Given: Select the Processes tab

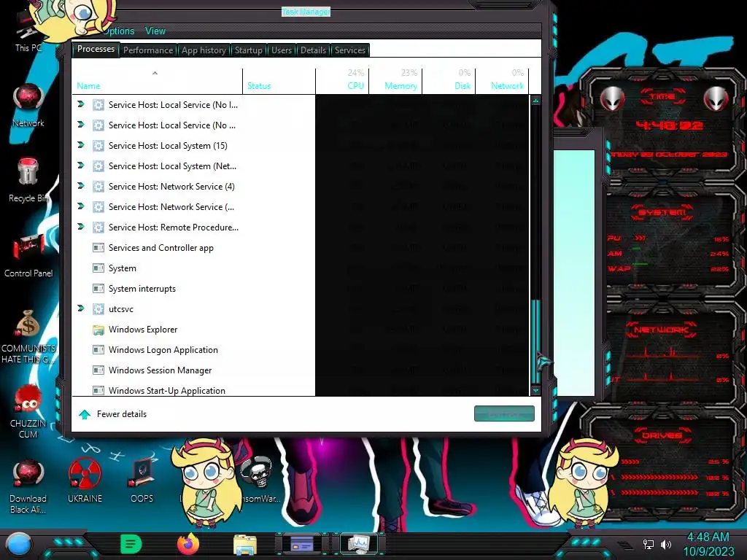Looking at the screenshot, I should [96, 49].
